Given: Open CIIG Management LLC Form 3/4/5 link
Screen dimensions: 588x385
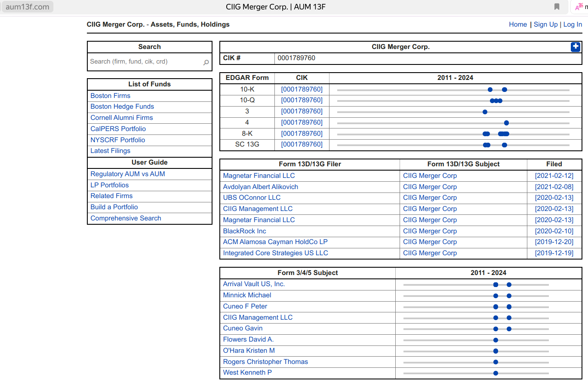Looking at the screenshot, I should pyautogui.click(x=258, y=318).
